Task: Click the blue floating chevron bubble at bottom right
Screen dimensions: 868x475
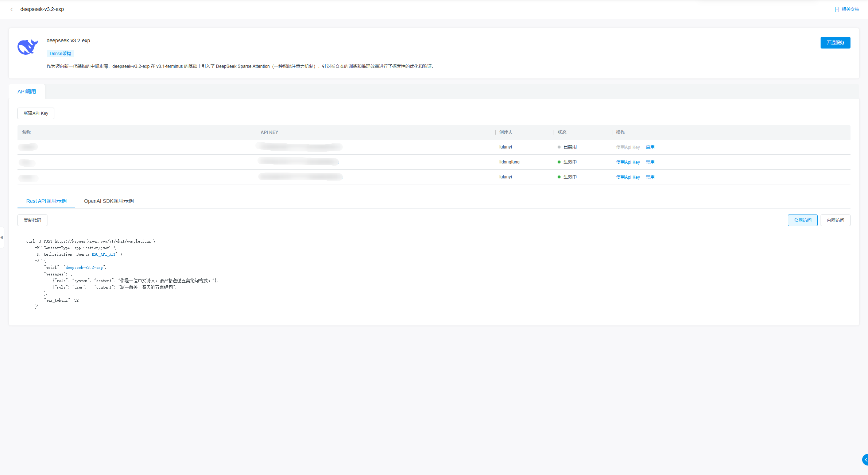Action: tap(865, 460)
